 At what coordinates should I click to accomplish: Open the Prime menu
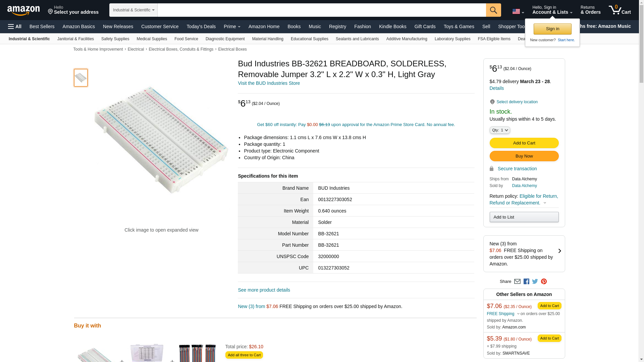tap(232, 26)
